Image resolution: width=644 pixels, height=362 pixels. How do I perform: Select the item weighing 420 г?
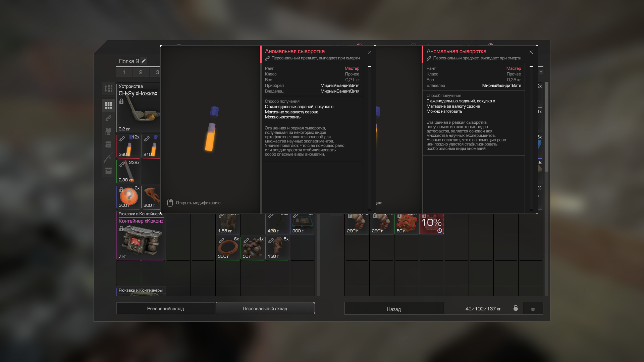277,224
